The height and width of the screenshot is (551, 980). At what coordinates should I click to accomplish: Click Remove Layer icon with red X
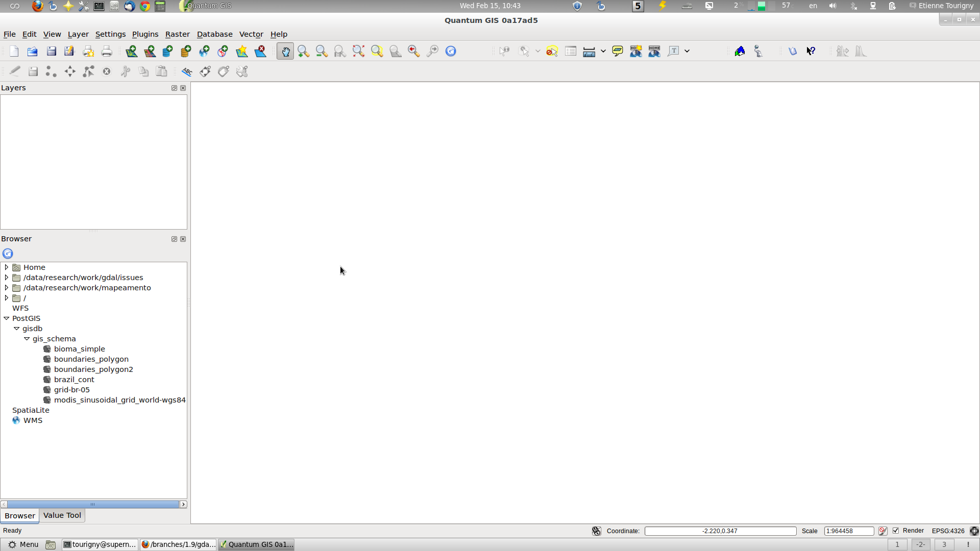pyautogui.click(x=260, y=51)
